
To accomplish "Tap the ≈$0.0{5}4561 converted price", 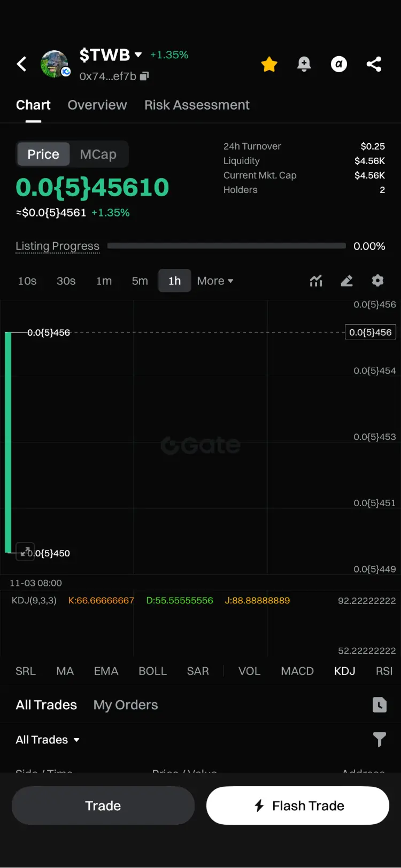I will [x=51, y=213].
